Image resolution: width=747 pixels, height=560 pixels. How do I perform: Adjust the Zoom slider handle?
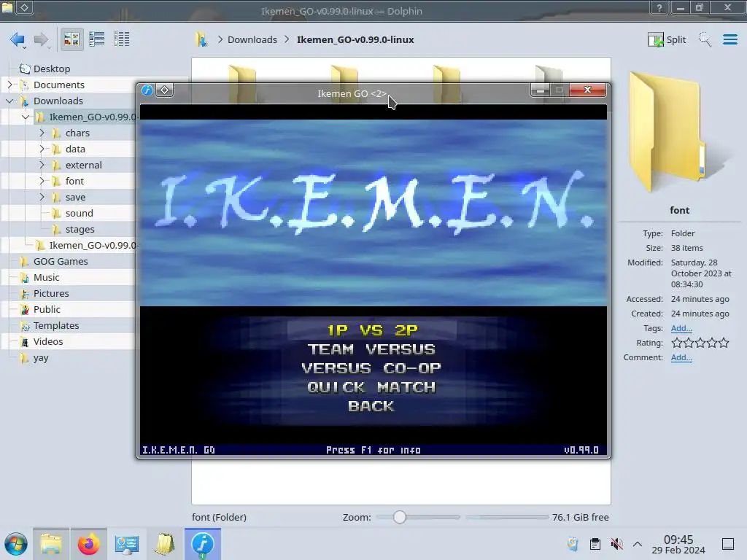(x=400, y=517)
